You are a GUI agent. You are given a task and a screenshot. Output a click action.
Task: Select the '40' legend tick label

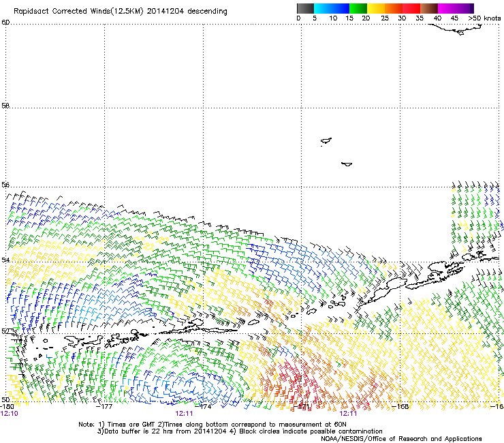click(x=437, y=18)
